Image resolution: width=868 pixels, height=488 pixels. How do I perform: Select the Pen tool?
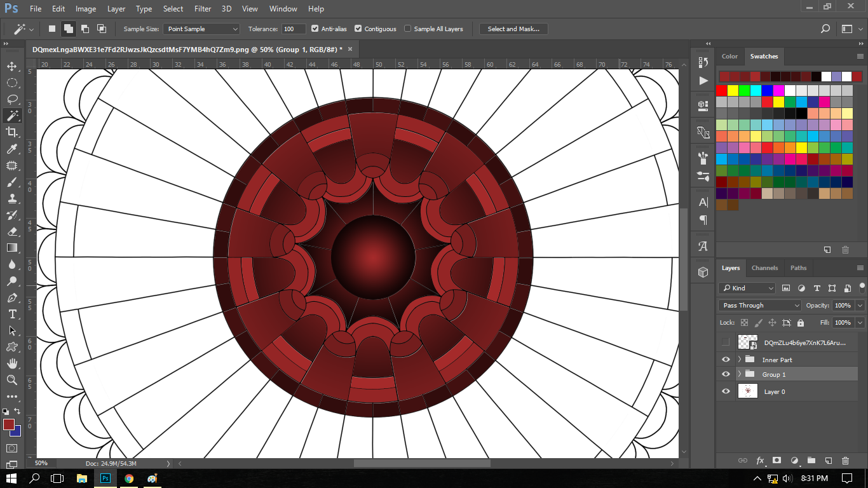pos(12,297)
